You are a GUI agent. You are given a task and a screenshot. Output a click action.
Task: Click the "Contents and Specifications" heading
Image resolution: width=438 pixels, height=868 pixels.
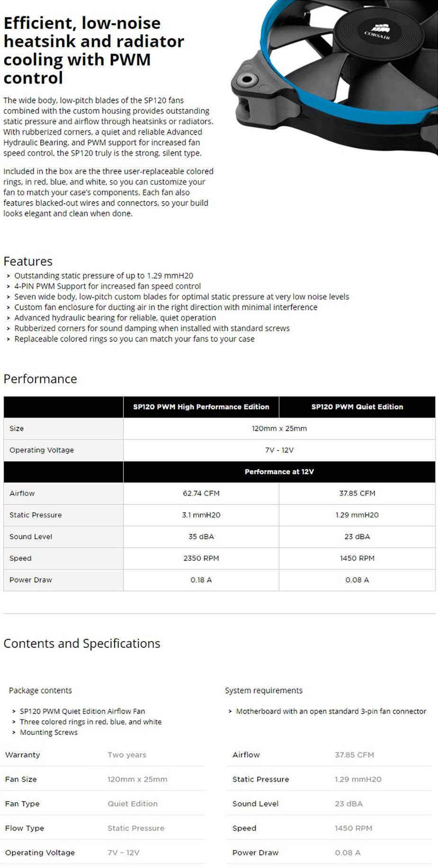[82, 643]
